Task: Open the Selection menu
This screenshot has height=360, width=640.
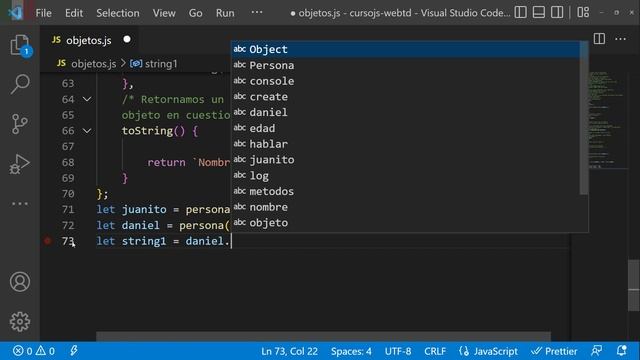Action: (x=118, y=13)
